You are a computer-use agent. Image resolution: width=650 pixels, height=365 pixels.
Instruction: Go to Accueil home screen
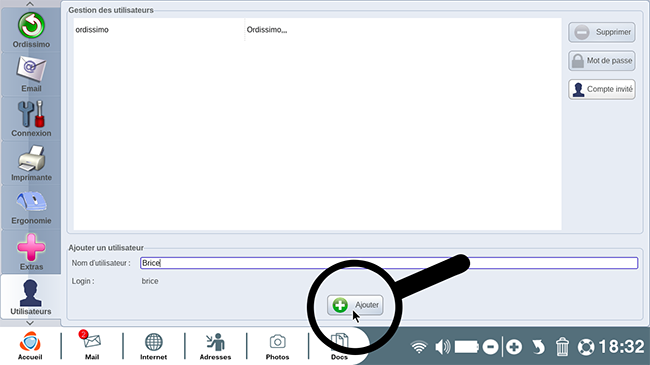coord(30,346)
